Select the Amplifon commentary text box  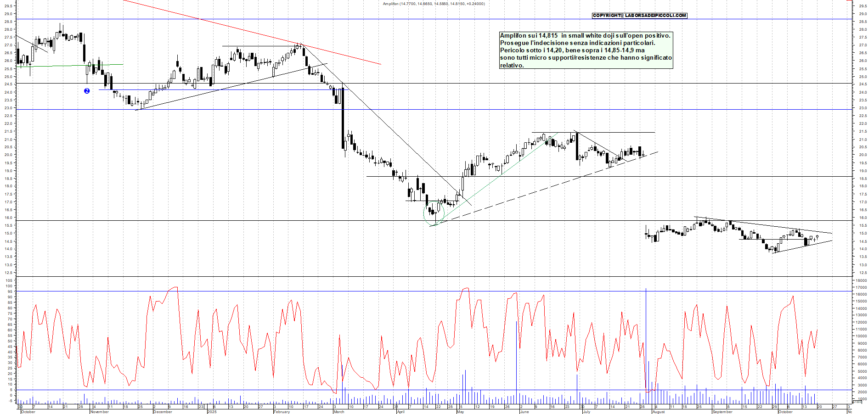click(586, 50)
